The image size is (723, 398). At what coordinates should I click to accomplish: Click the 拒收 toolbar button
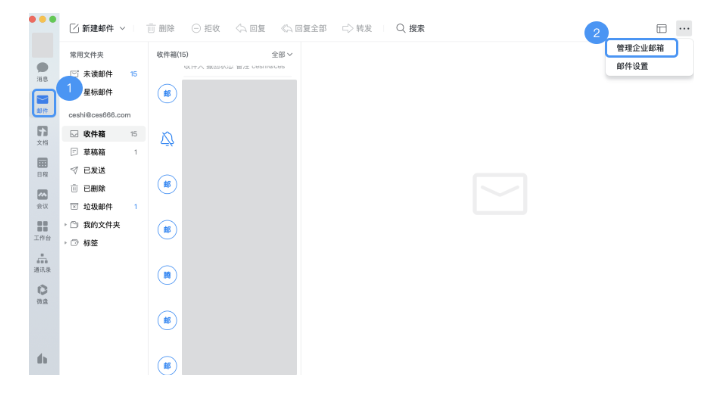(x=206, y=29)
